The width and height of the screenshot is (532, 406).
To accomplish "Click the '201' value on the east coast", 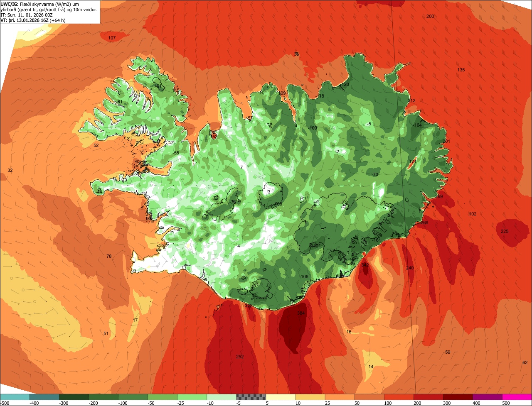I will pyautogui.click(x=446, y=142).
